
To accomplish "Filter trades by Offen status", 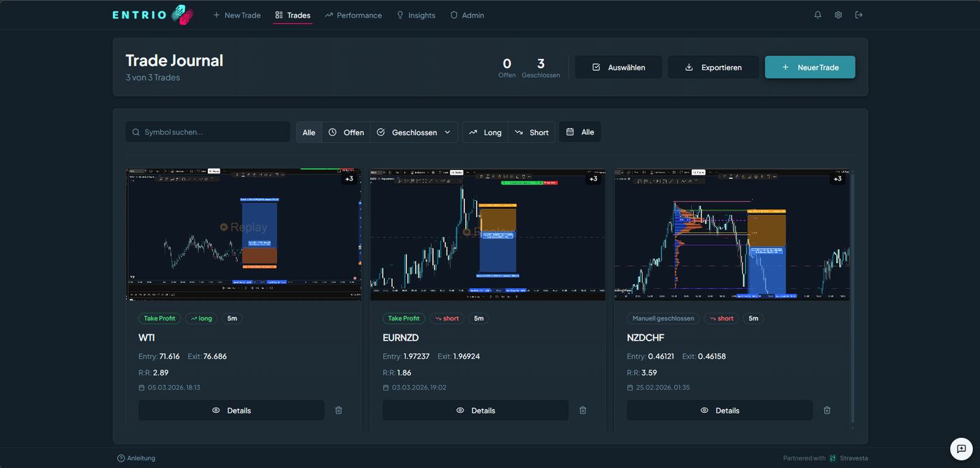I will (x=346, y=132).
